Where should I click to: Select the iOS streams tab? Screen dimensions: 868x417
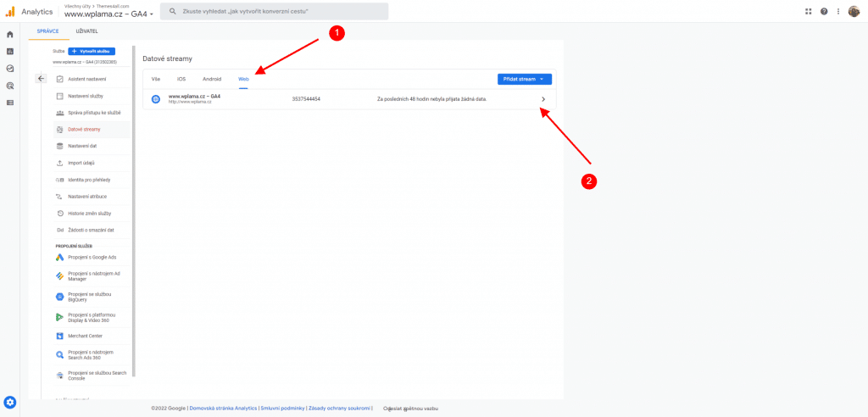click(181, 79)
